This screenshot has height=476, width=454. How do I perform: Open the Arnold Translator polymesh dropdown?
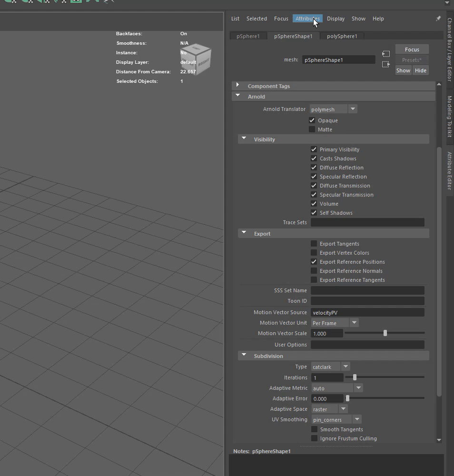tap(334, 109)
